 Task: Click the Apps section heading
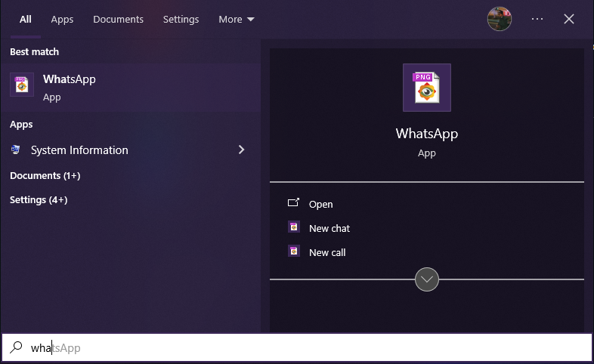[21, 125]
